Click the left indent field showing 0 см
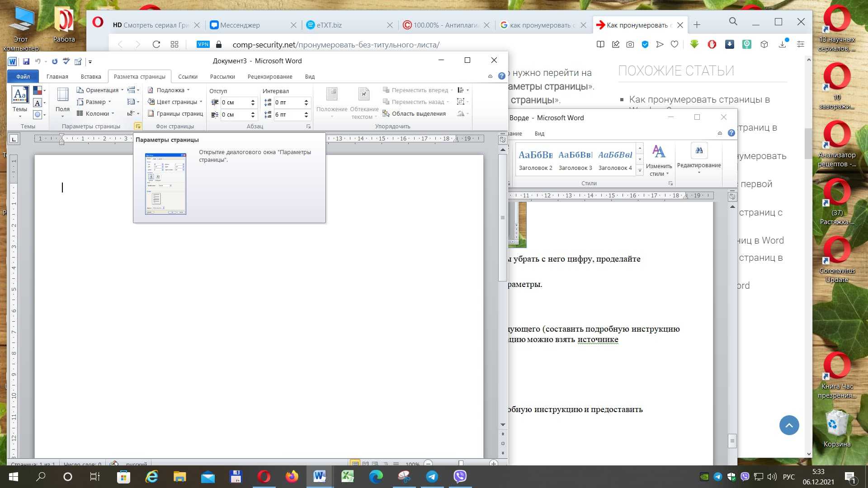The width and height of the screenshot is (868, 488). point(235,103)
